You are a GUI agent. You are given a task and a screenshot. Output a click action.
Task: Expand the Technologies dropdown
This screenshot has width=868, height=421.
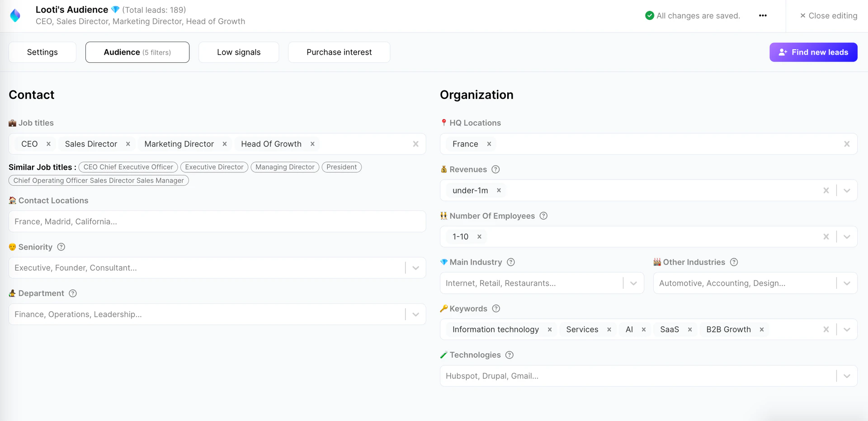847,376
